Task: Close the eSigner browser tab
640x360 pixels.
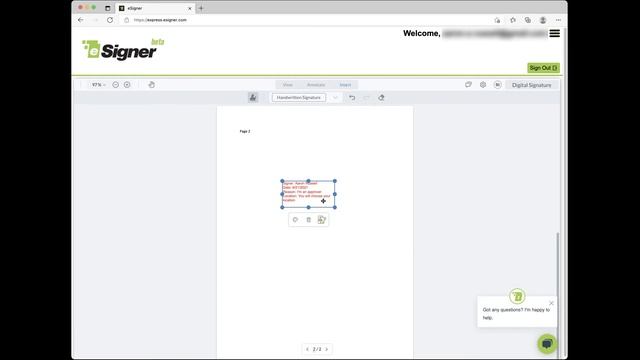Action: tap(189, 8)
